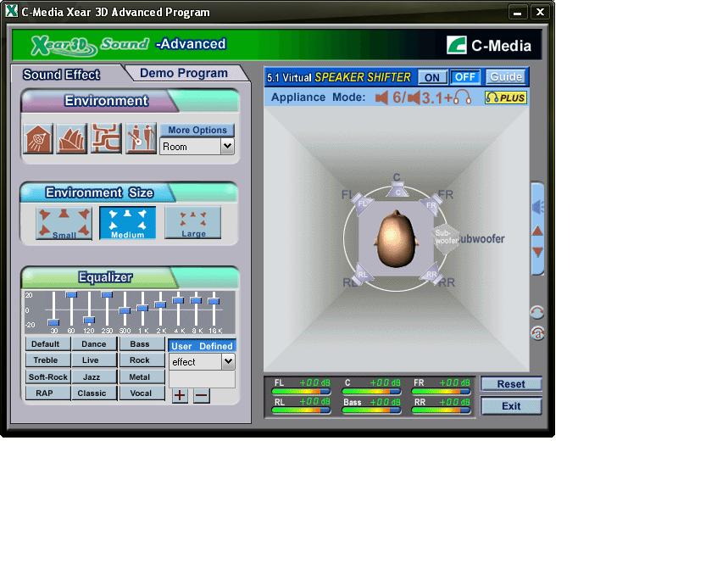The width and height of the screenshot is (728, 580).
Task: Click the 16K equalizer slider handle
Action: (x=214, y=301)
